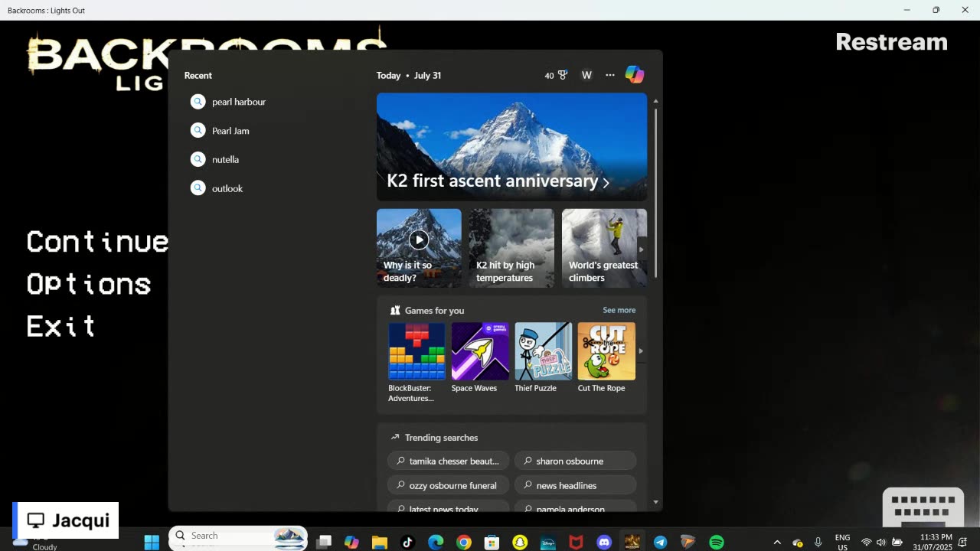This screenshot has width=980, height=551.
Task: Open the clock showing 11:33 PM
Action: coord(933,542)
